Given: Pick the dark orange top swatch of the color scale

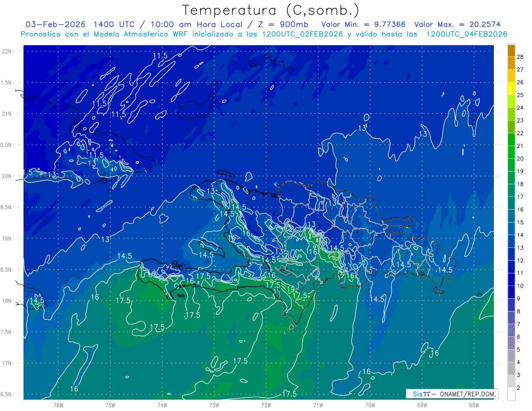Looking at the screenshot, I should click(511, 51).
